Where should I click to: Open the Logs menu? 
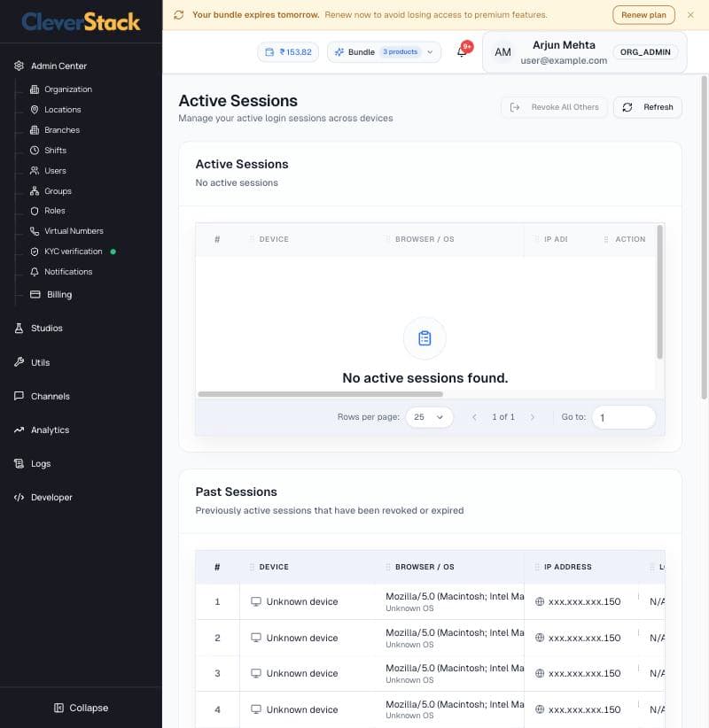41,463
